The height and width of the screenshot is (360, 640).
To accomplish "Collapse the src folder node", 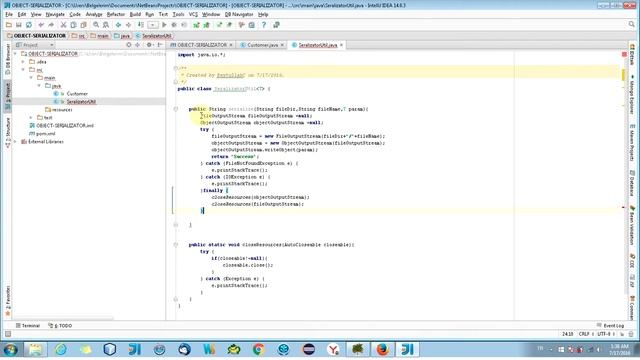I will coord(23,70).
